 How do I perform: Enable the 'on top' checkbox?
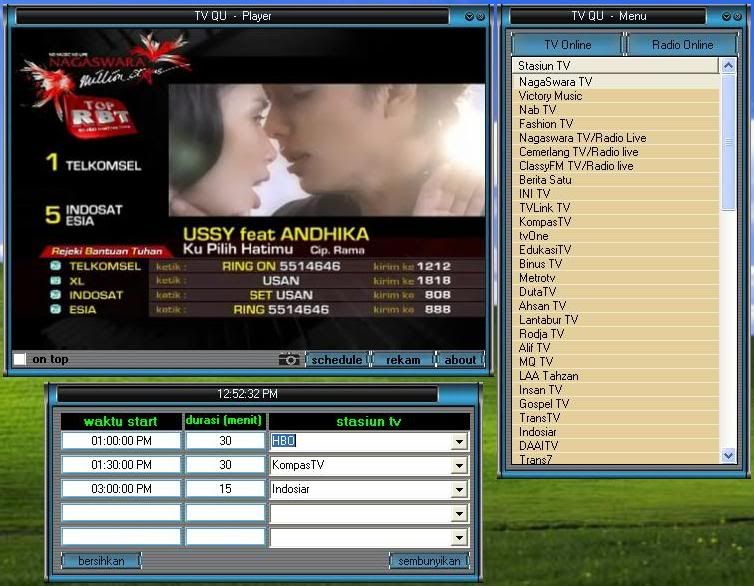pos(20,359)
